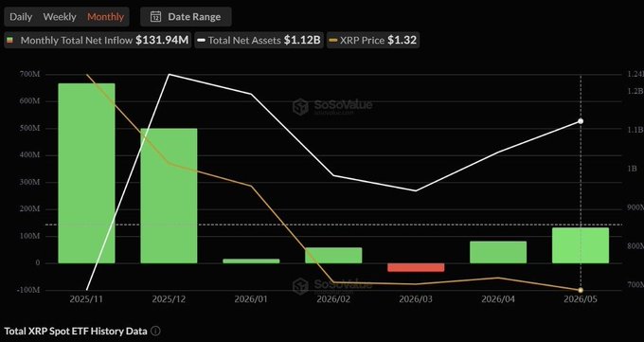Click the 700M left axis label

click(x=29, y=75)
